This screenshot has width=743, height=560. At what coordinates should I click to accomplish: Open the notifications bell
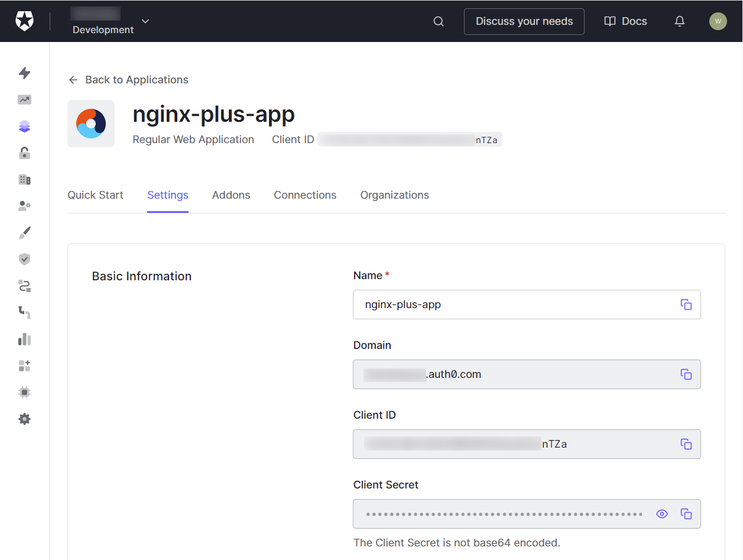click(679, 21)
